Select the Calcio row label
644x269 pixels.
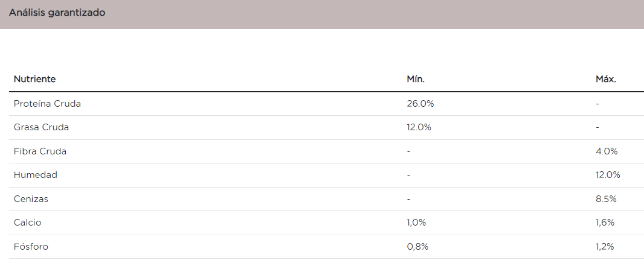click(x=28, y=223)
